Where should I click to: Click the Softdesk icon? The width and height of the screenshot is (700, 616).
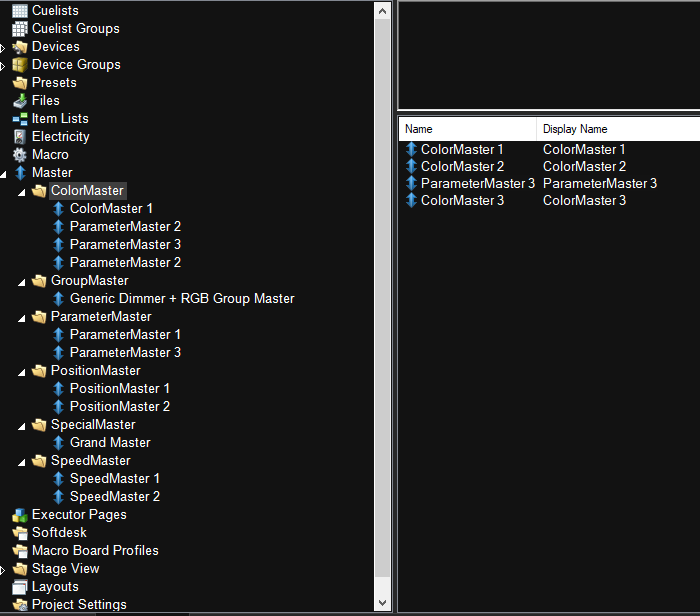coord(20,533)
